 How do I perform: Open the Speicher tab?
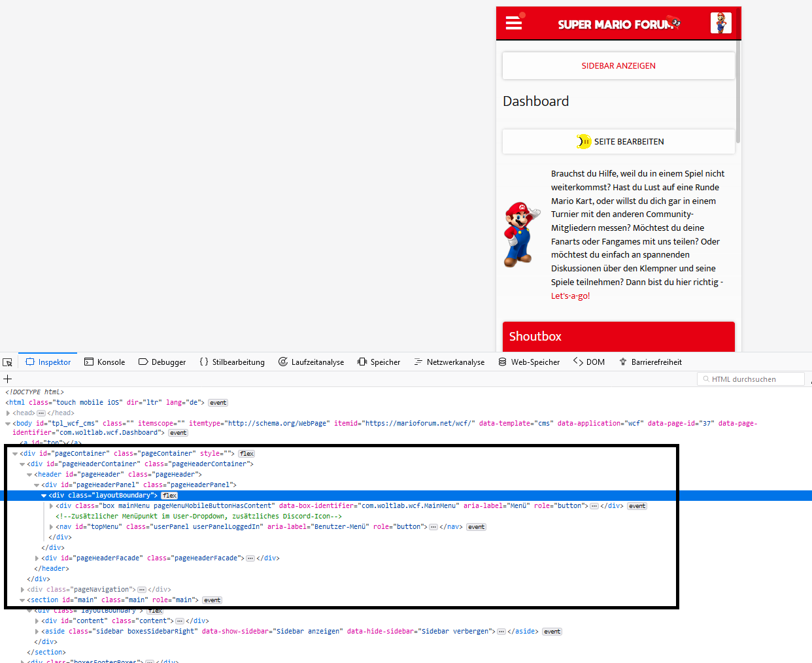pyautogui.click(x=379, y=362)
